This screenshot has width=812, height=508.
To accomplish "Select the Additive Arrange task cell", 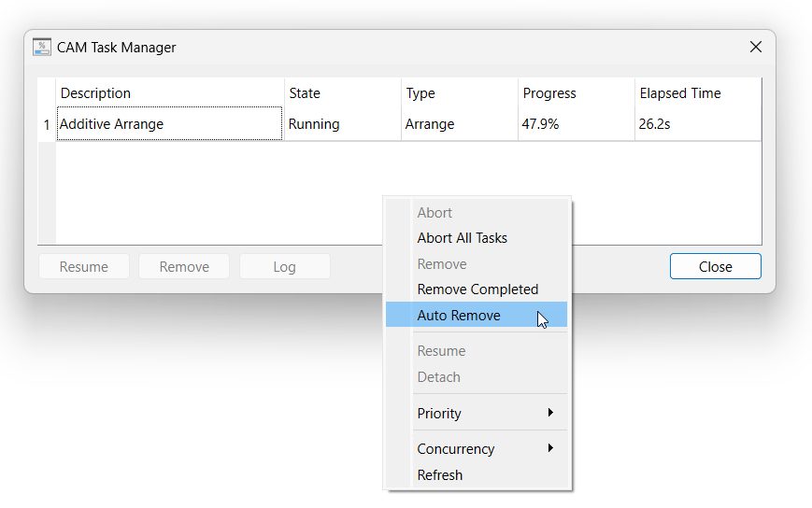I will coord(169,124).
